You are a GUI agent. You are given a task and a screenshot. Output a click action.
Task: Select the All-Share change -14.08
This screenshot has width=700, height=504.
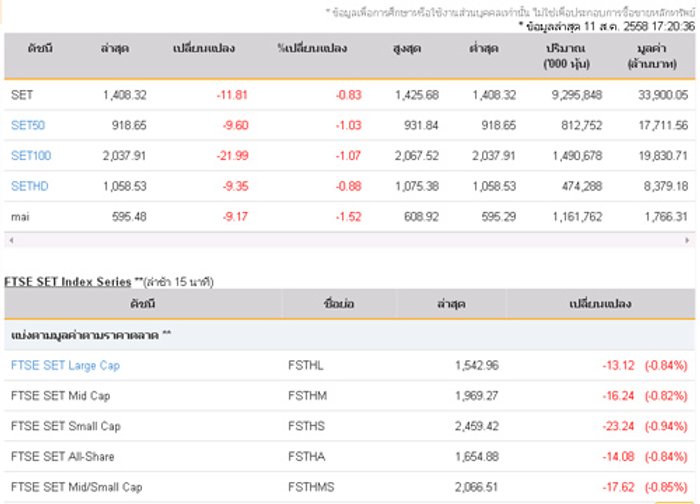coord(618,457)
